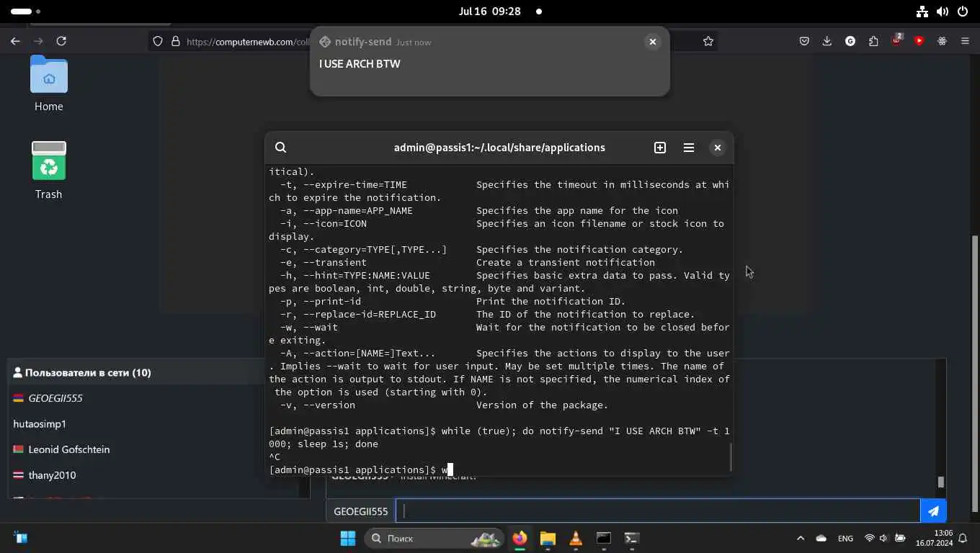The image size is (980, 553).
Task: Open the GNOME volume icon in top bar
Action: (943, 12)
